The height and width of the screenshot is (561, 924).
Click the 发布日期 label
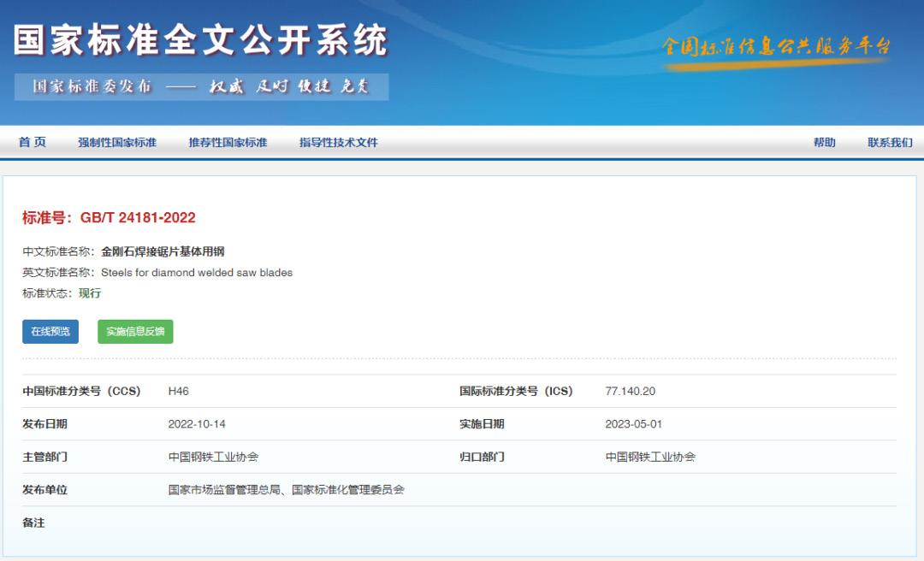44,424
